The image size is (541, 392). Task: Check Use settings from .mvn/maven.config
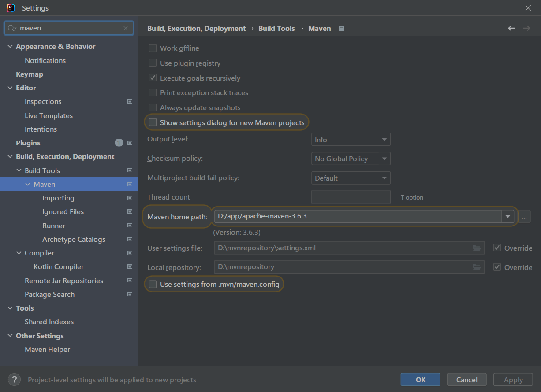tap(153, 285)
